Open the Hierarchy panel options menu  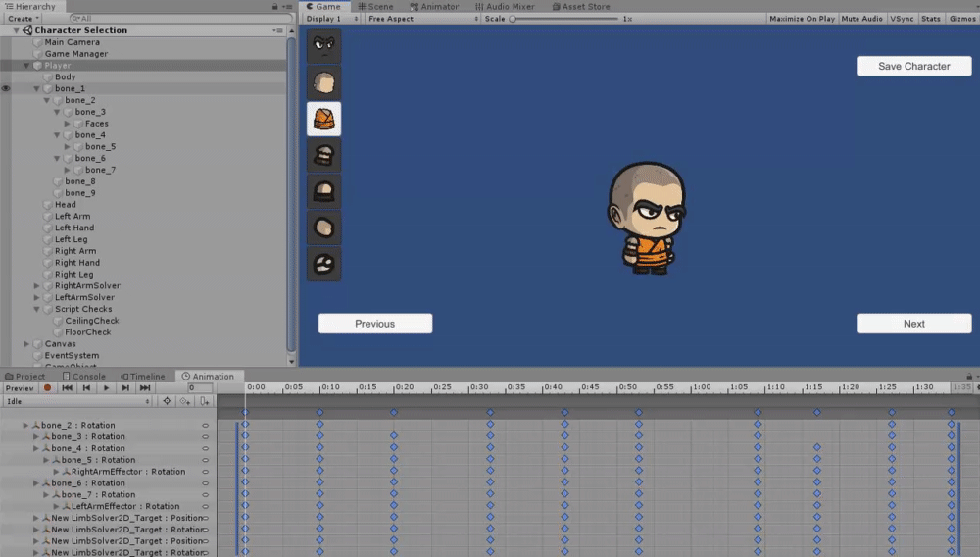point(287,6)
